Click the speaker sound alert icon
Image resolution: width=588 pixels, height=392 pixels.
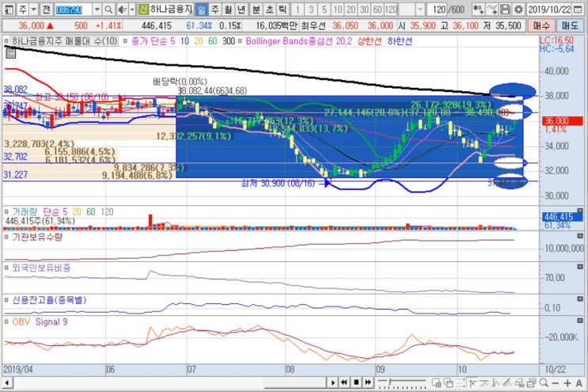coord(122,9)
